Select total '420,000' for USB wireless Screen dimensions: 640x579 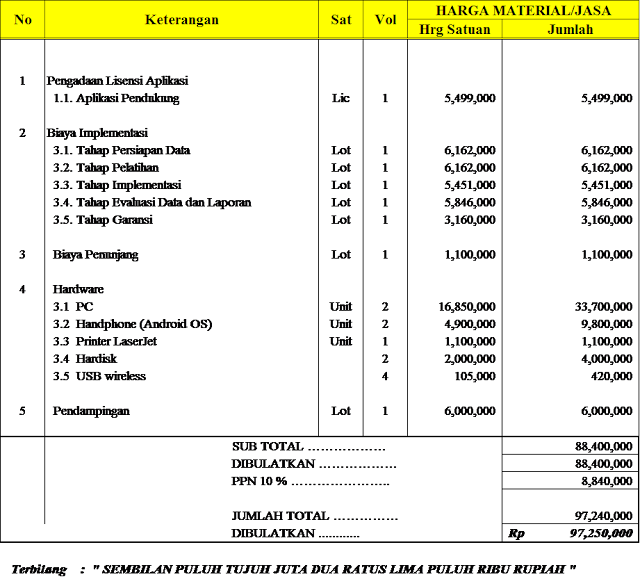coord(611,376)
